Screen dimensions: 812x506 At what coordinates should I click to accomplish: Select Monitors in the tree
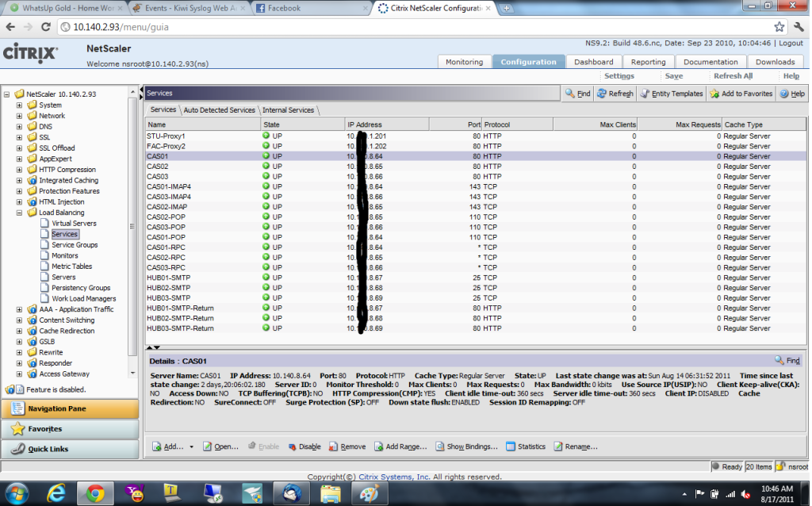point(65,255)
